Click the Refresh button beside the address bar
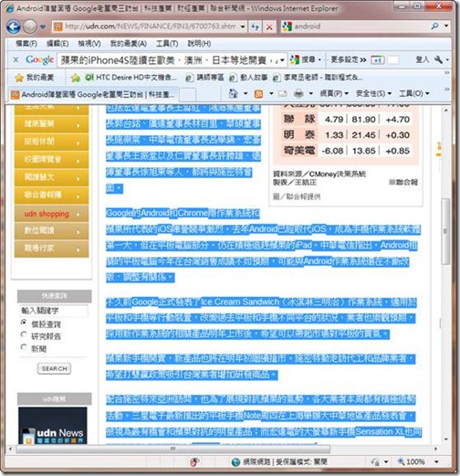460x476 pixels. (255, 26)
